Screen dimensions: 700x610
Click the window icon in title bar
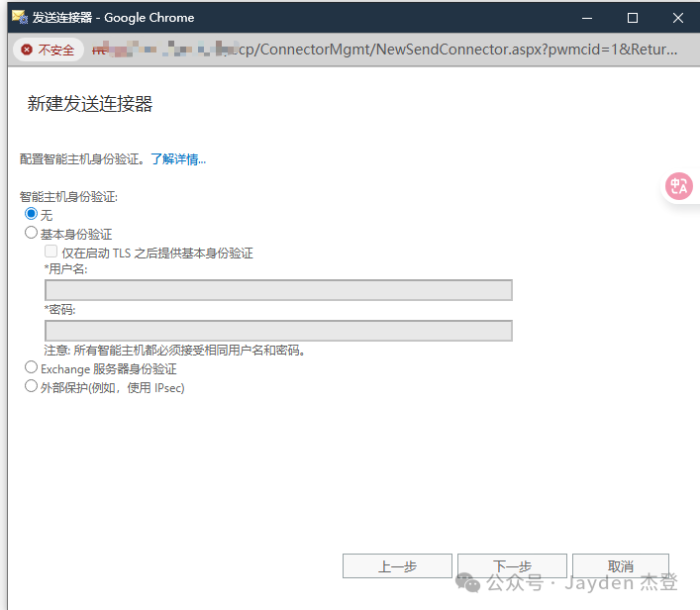point(19,17)
